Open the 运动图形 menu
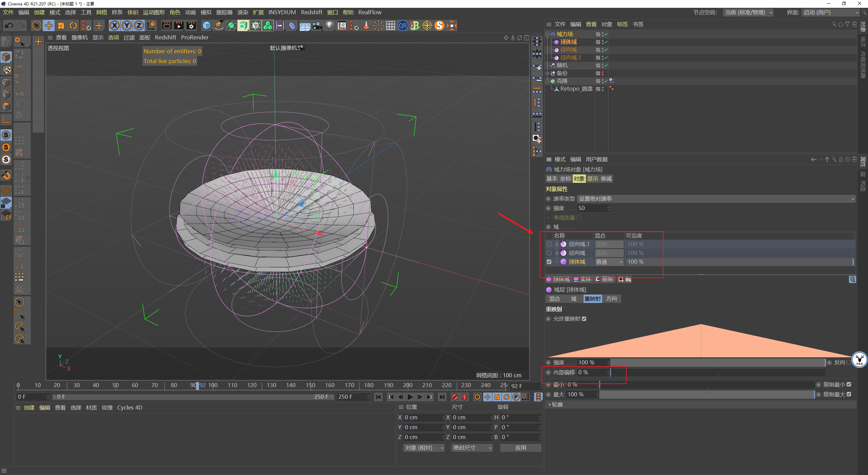The width and height of the screenshot is (868, 475). click(154, 13)
